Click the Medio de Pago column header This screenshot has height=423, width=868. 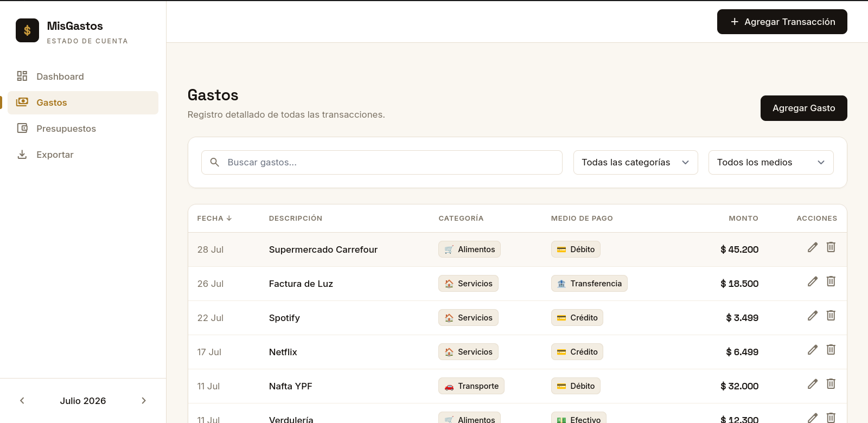pyautogui.click(x=582, y=218)
